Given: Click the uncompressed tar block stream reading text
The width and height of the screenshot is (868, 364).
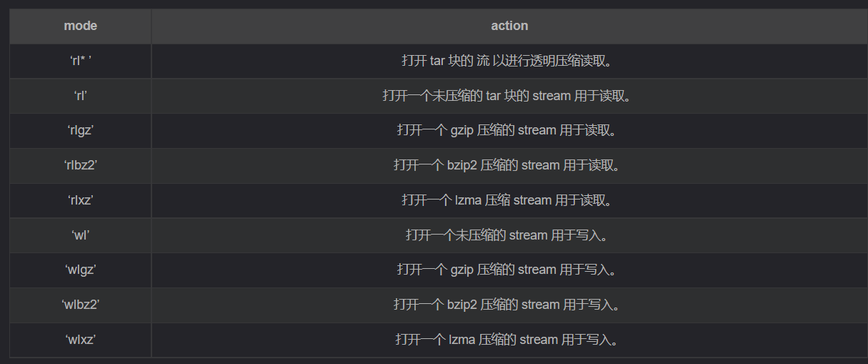Looking at the screenshot, I should pyautogui.click(x=509, y=96).
